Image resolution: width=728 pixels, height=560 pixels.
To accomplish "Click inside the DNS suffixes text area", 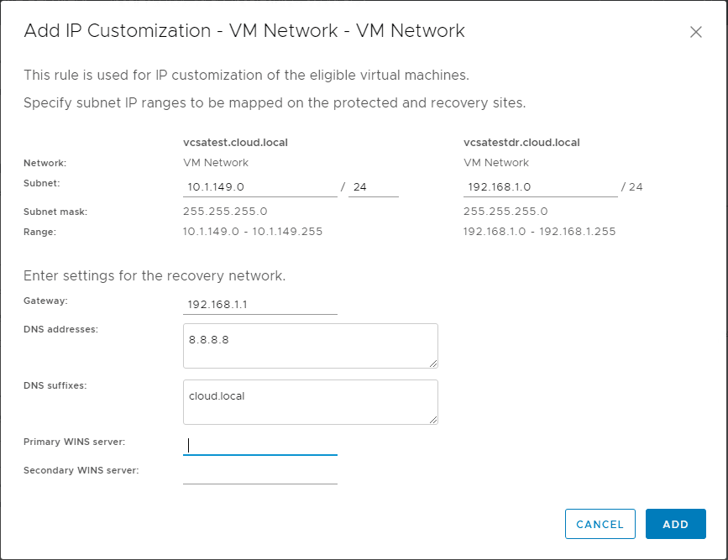I will coord(310,401).
